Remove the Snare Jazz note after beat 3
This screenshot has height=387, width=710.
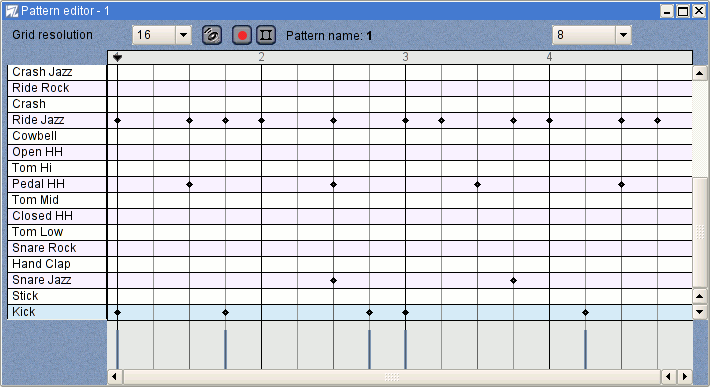pos(513,281)
